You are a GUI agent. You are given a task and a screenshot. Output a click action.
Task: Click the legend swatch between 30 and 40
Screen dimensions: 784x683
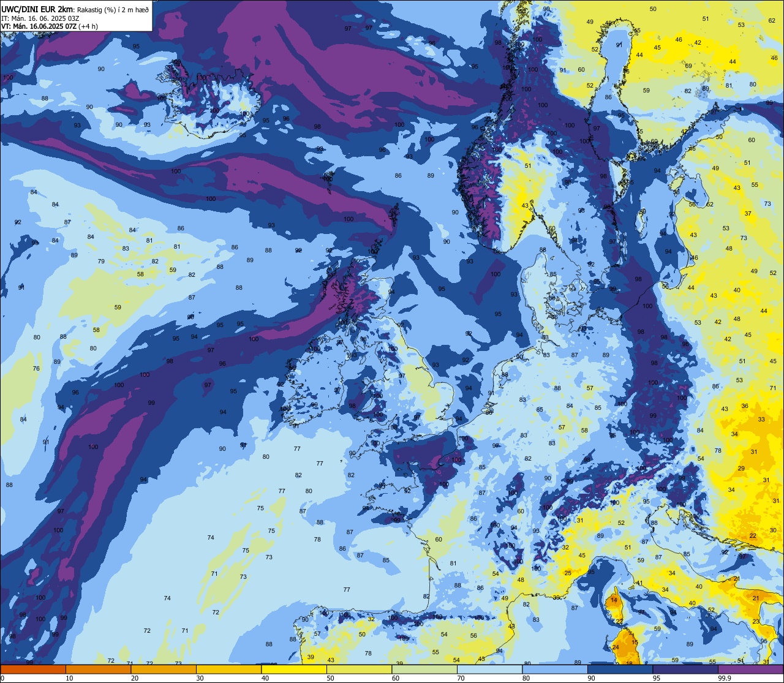click(x=228, y=670)
